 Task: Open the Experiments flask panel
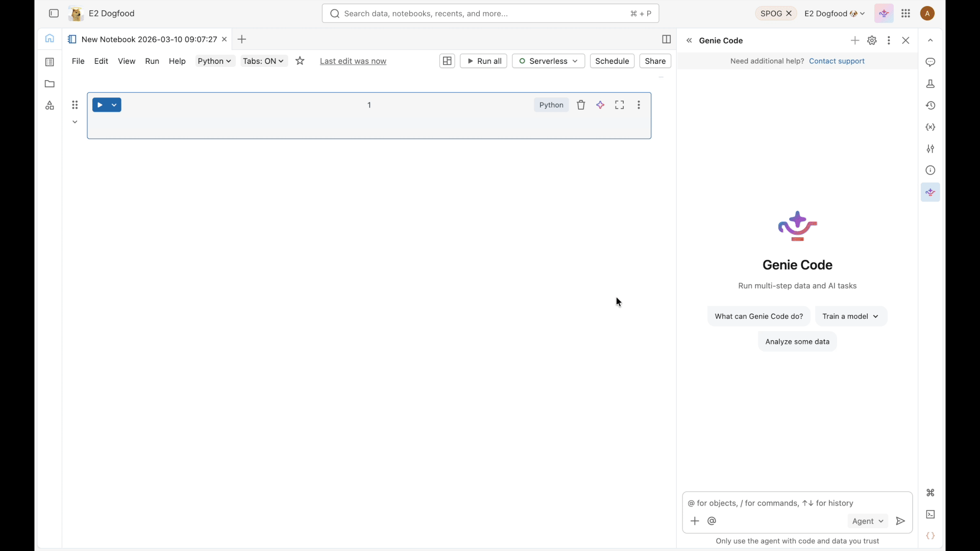(x=930, y=84)
